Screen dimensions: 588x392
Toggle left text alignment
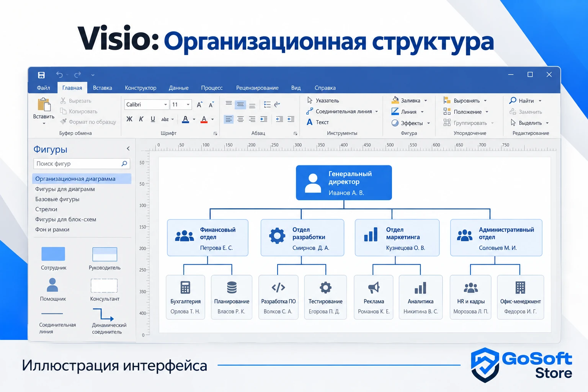tap(229, 119)
